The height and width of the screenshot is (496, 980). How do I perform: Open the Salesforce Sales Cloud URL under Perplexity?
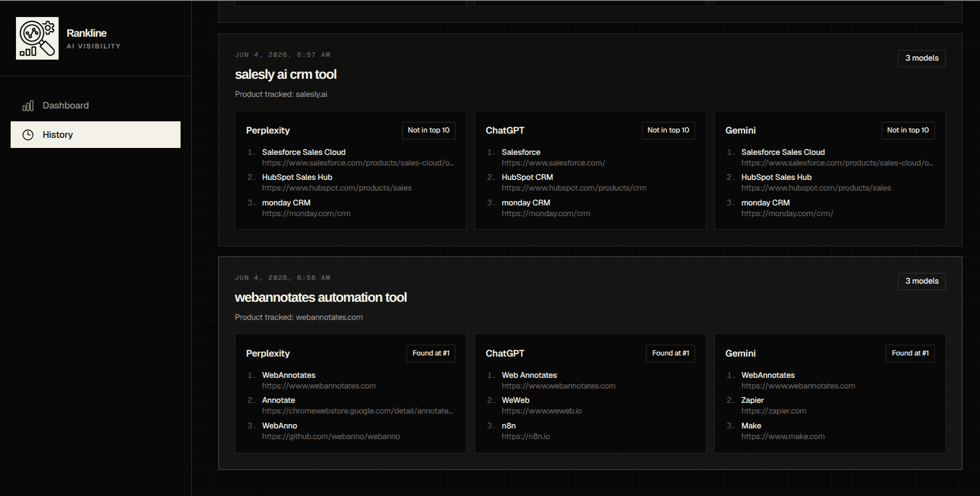click(x=358, y=163)
